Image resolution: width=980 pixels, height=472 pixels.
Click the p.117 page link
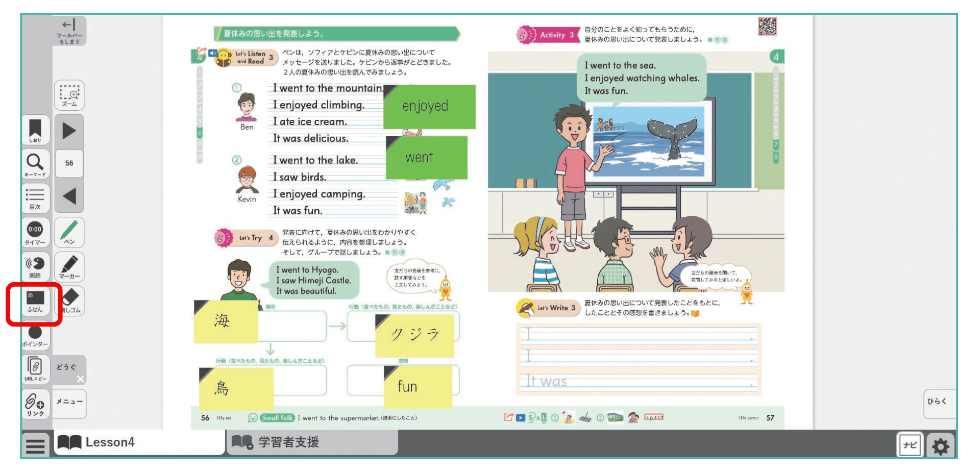654,417
